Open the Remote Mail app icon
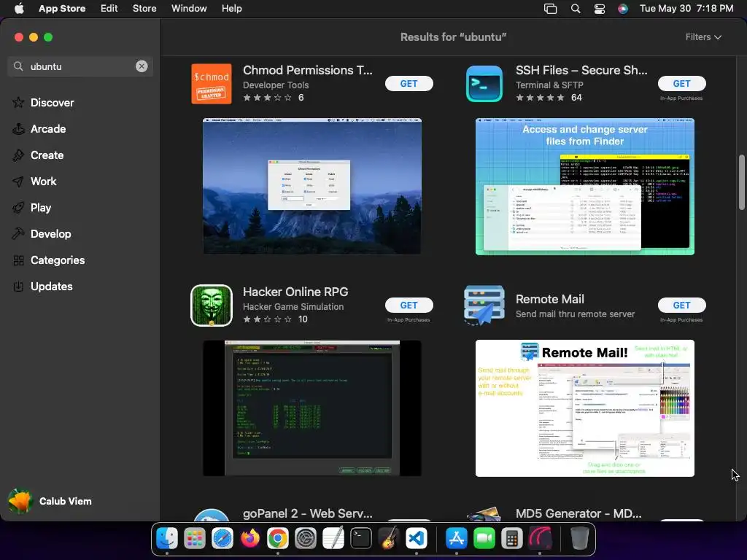The width and height of the screenshot is (747, 560). [484, 306]
